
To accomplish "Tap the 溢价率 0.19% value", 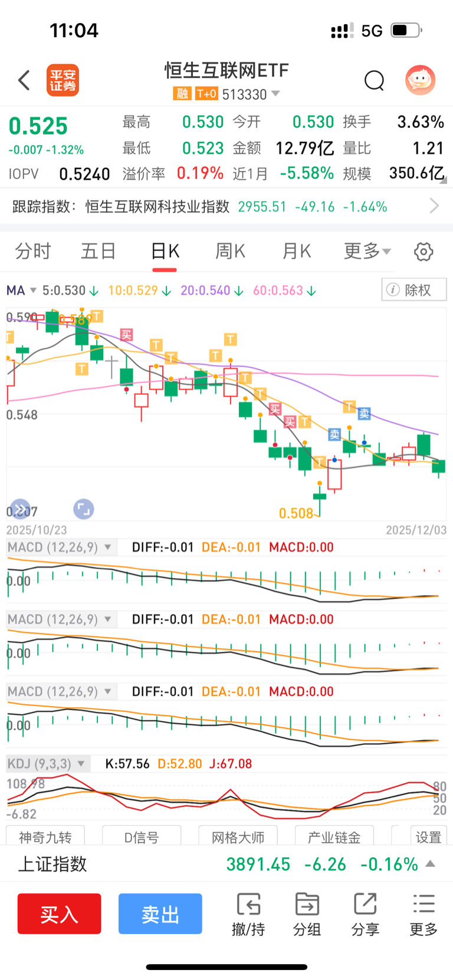I will (200, 173).
